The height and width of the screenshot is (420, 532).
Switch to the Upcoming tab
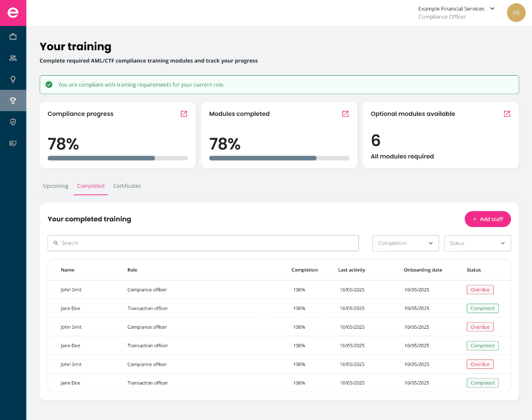pos(56,186)
